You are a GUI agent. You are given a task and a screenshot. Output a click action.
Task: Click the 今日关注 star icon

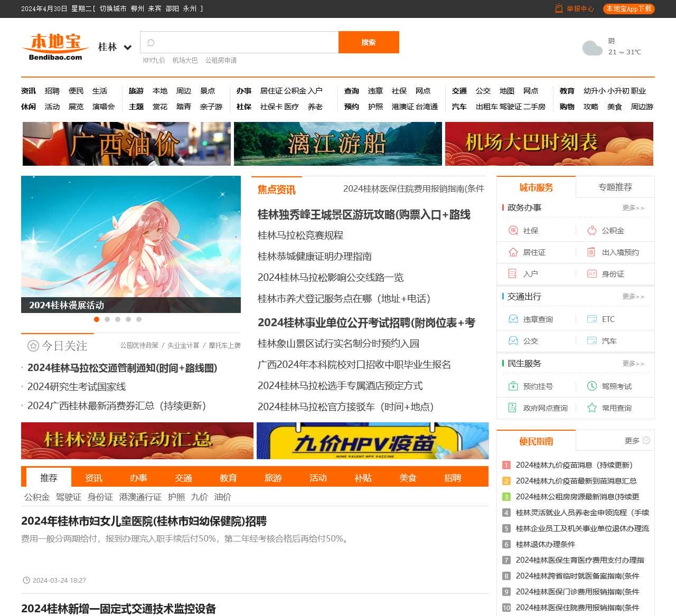33,346
